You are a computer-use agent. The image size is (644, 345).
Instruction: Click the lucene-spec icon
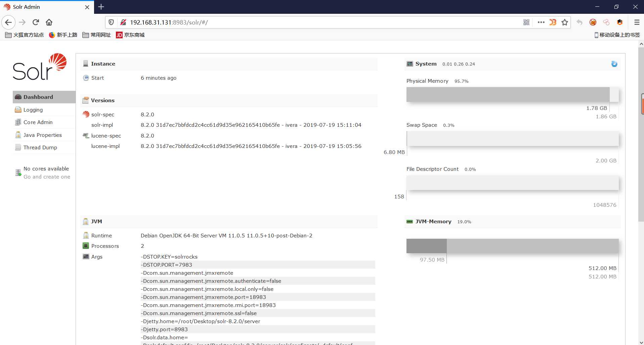click(x=86, y=136)
